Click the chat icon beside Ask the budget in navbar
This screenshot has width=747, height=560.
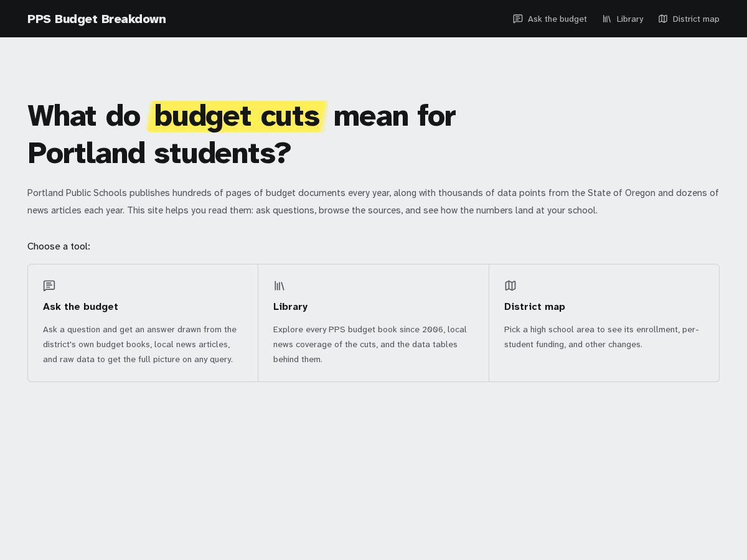pos(518,19)
